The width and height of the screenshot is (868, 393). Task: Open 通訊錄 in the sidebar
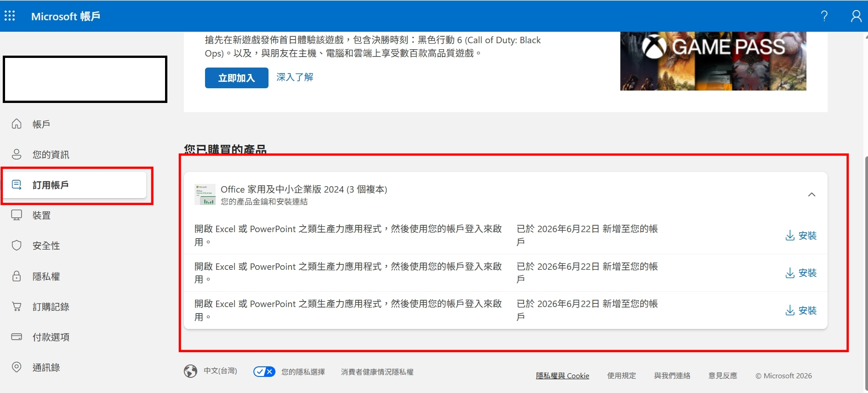point(46,367)
